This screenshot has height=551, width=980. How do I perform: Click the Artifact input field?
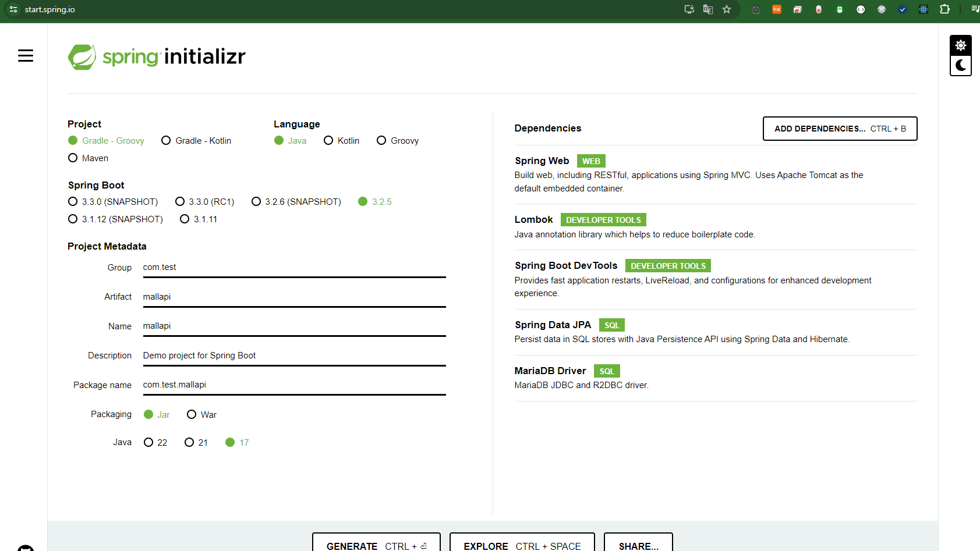point(294,297)
